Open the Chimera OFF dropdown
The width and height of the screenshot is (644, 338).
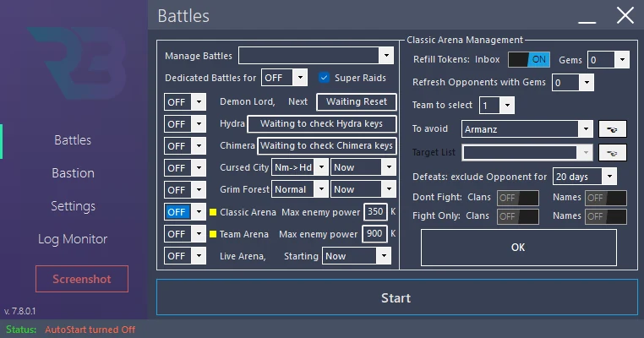[x=185, y=146]
